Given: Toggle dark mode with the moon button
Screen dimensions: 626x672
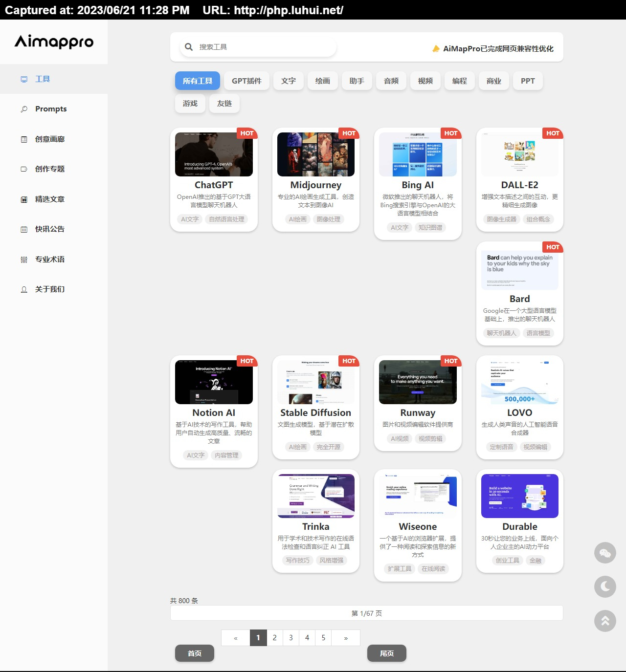Looking at the screenshot, I should [x=605, y=586].
